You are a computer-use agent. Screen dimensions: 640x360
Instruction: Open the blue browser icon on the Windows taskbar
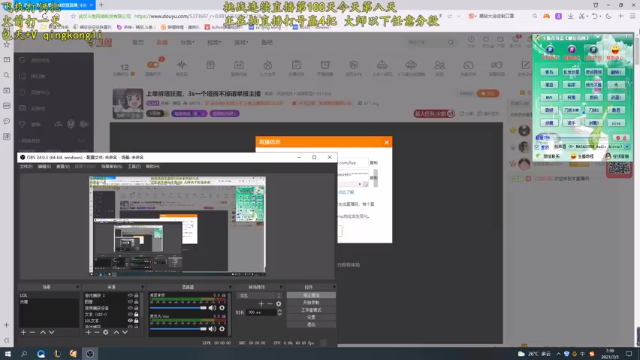point(41,353)
